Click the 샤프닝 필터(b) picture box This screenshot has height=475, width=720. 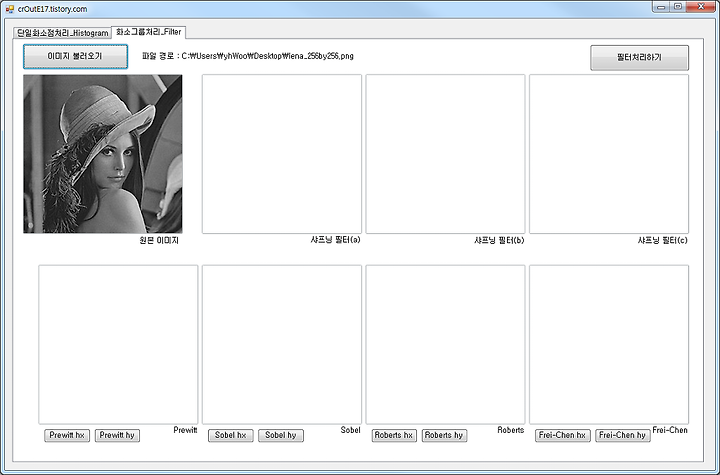pos(445,154)
